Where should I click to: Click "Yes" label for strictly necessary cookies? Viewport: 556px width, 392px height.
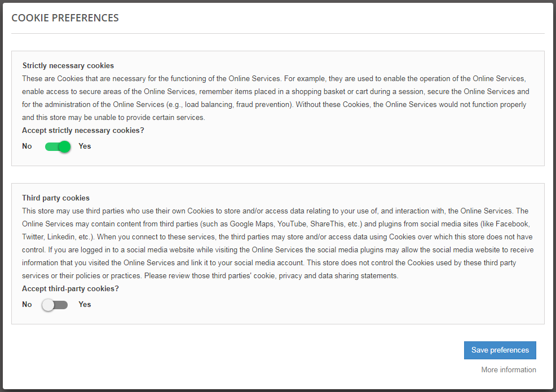[x=85, y=146]
